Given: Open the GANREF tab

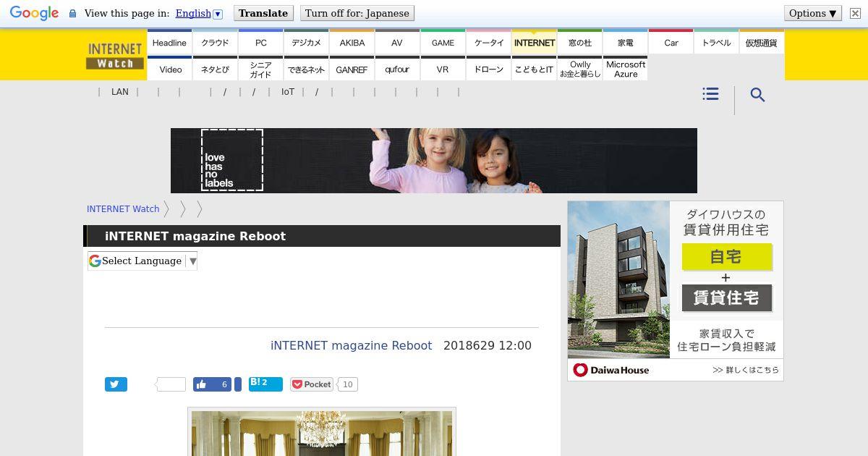Looking at the screenshot, I should click(352, 69).
